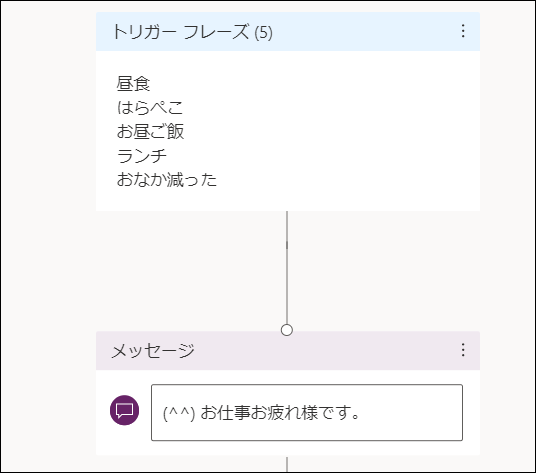The image size is (536, 473).
Task: Open the メッセージ node three-dot menu
Action: pos(463,350)
